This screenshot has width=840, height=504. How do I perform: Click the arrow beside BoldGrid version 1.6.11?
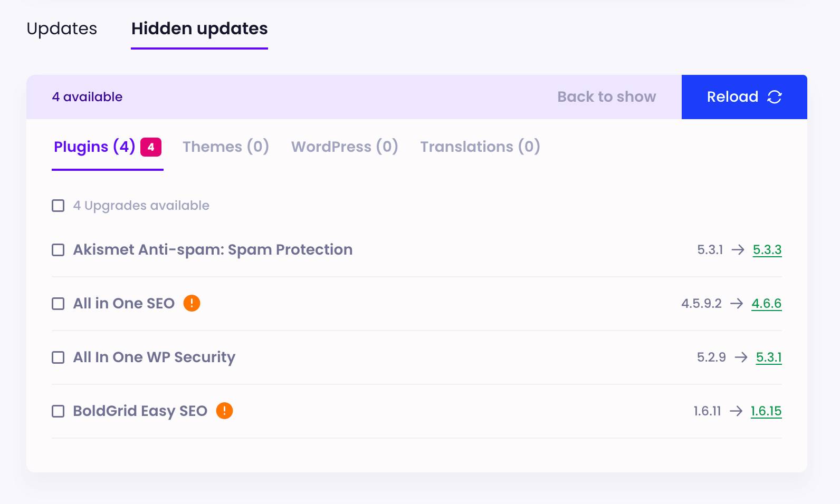click(x=736, y=411)
